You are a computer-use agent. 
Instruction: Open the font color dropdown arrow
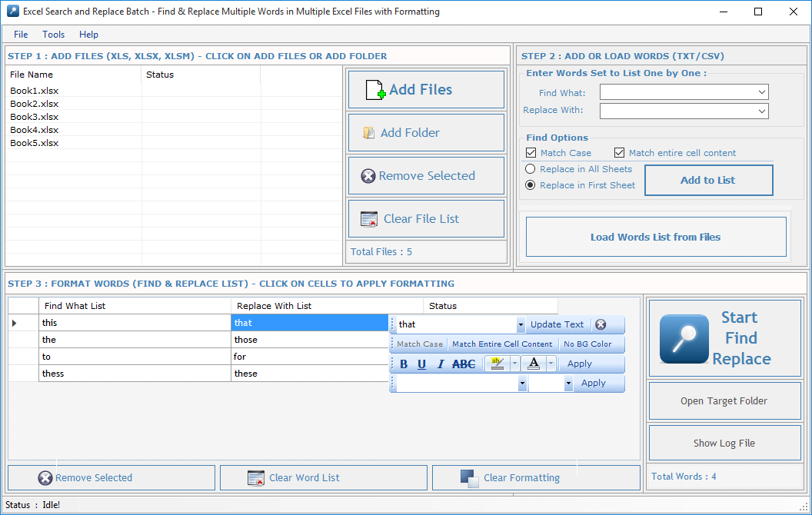(551, 364)
